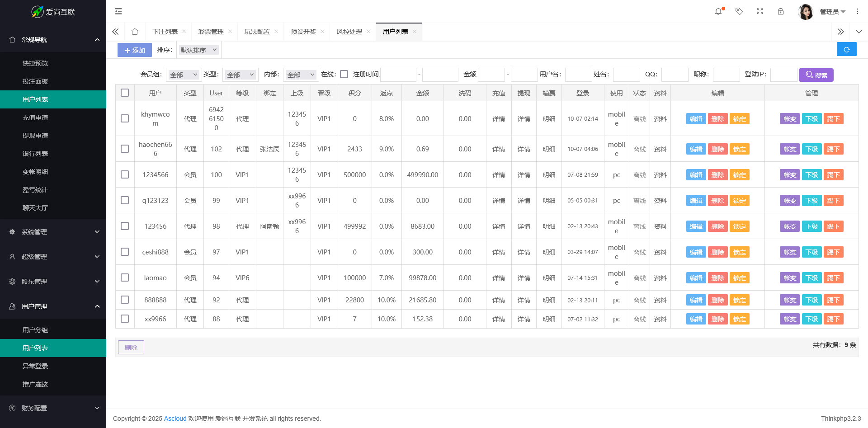This screenshot has width=868, height=428.
Task: Click the purple 搜索 search button
Action: click(816, 75)
